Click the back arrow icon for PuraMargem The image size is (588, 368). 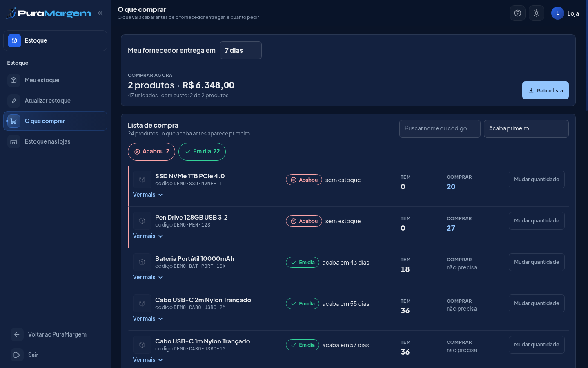[17, 334]
